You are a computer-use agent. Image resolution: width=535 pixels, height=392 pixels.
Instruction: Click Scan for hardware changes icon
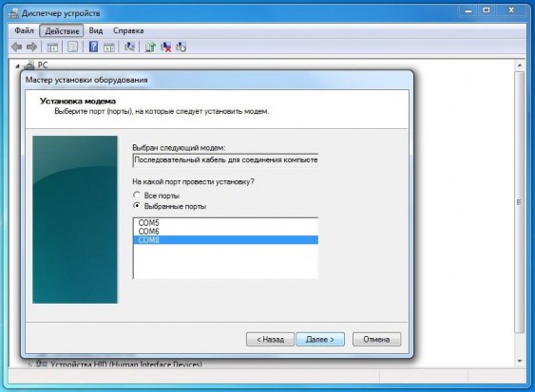(x=129, y=47)
